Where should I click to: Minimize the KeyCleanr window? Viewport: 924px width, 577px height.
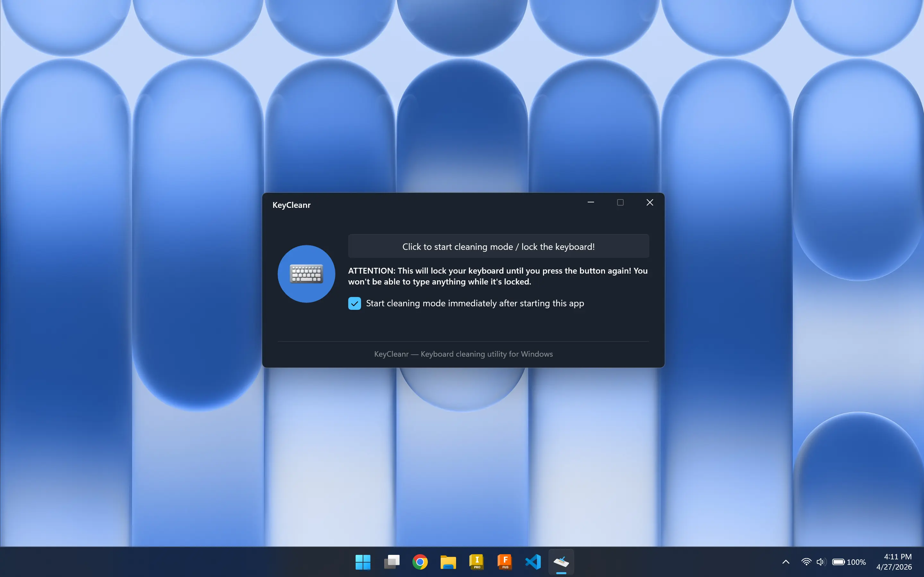(591, 202)
